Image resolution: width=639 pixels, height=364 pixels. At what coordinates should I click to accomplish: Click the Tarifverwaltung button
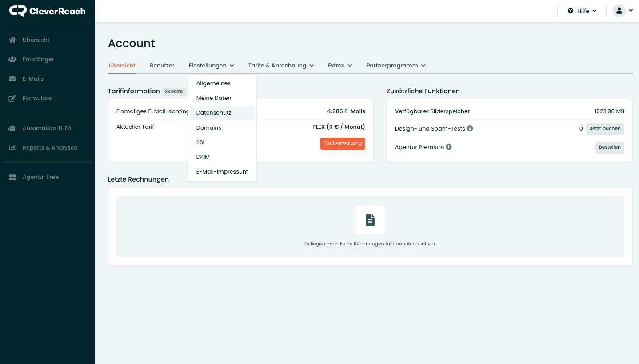(343, 143)
